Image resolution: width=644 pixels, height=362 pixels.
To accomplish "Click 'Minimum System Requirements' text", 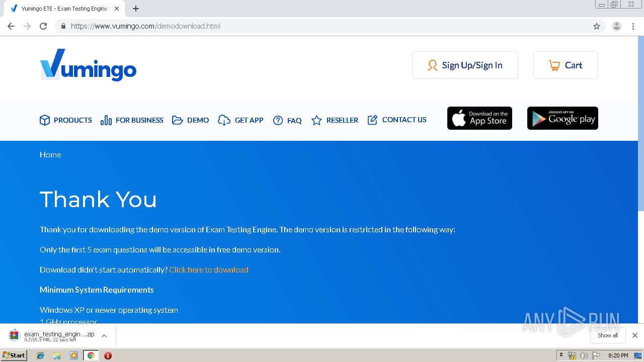I will [x=97, y=290].
